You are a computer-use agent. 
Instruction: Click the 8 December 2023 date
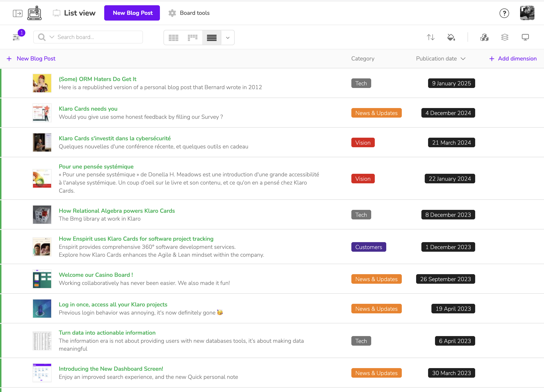(448, 215)
